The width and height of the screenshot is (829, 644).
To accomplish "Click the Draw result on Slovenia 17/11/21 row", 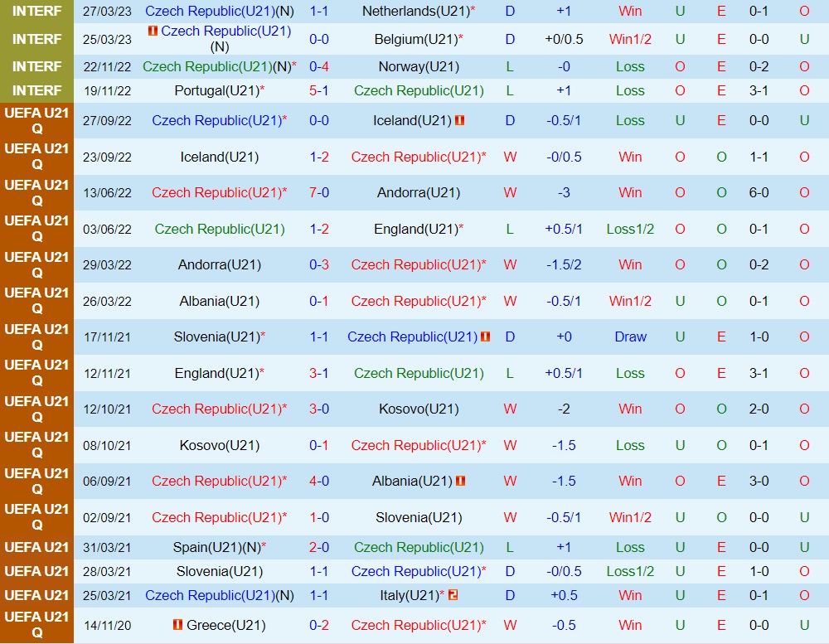I will [x=630, y=337].
